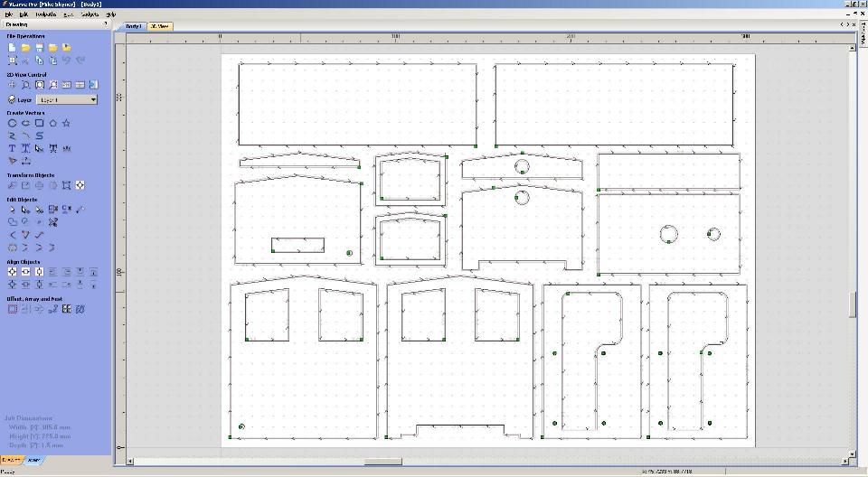Image resolution: width=868 pixels, height=477 pixels.
Task: Open the Help menu
Action: pyautogui.click(x=110, y=14)
